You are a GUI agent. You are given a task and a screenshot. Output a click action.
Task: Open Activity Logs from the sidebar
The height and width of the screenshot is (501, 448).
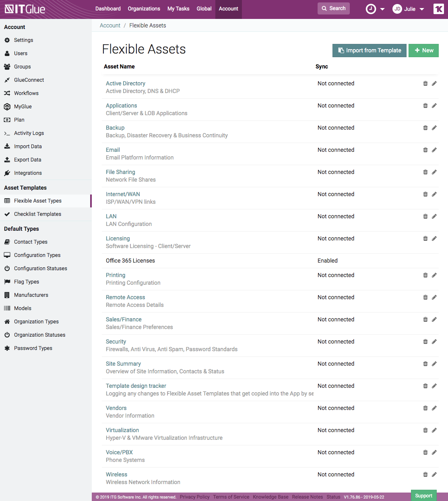29,133
